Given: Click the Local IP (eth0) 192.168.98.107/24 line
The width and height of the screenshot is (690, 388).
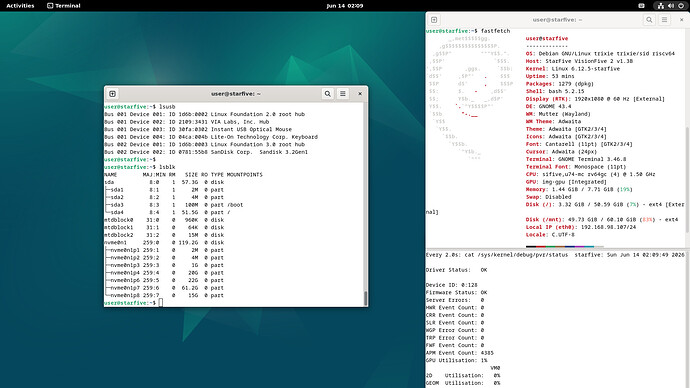Looking at the screenshot, I should coord(580,227).
